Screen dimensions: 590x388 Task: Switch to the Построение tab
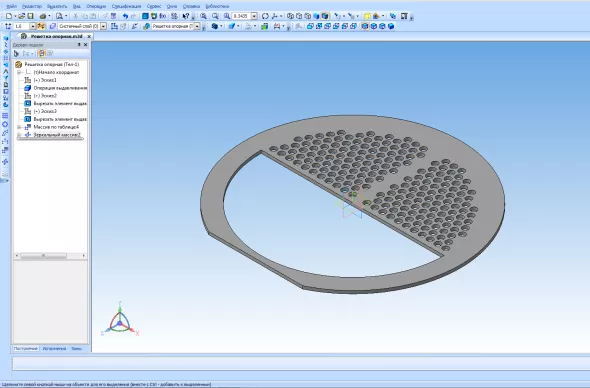[x=26, y=348]
